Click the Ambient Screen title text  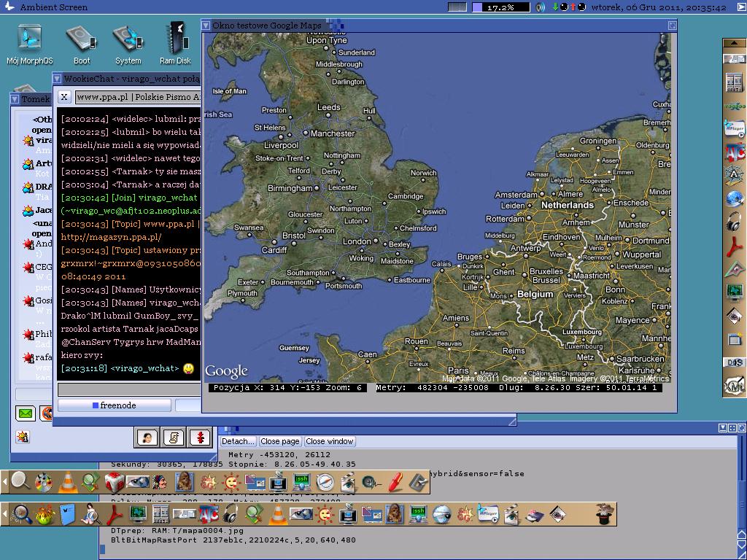click(54, 7)
